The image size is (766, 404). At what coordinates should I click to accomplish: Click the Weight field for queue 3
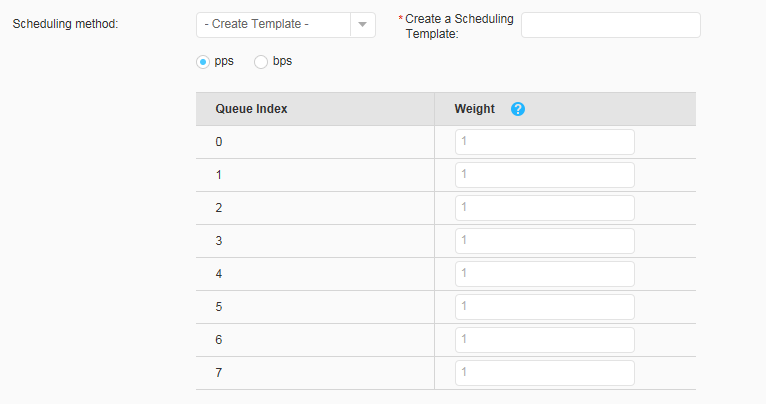click(x=545, y=241)
